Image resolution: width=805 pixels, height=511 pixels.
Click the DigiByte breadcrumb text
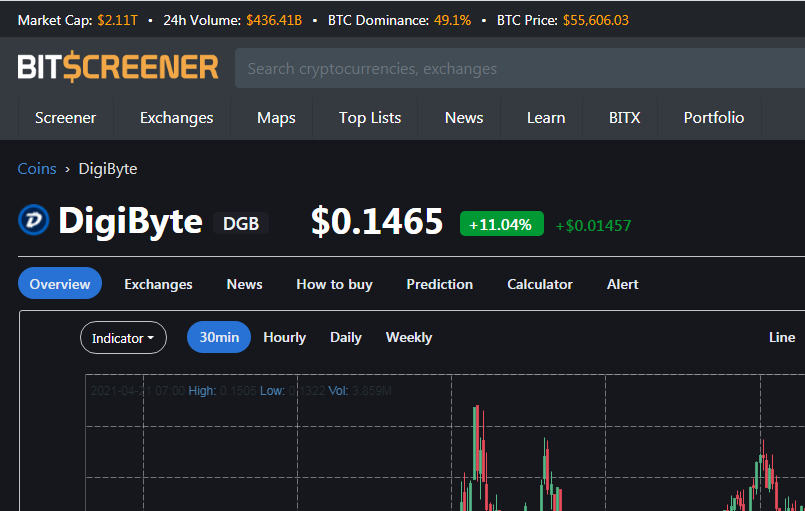tap(108, 168)
